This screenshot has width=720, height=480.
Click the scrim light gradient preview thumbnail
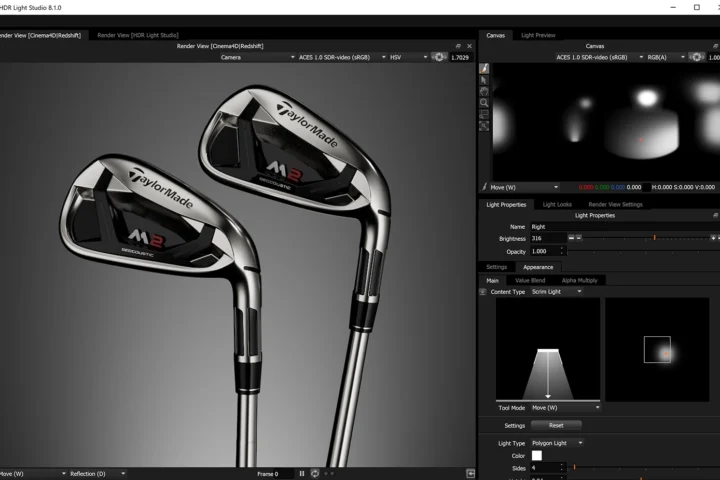pyautogui.click(x=548, y=350)
